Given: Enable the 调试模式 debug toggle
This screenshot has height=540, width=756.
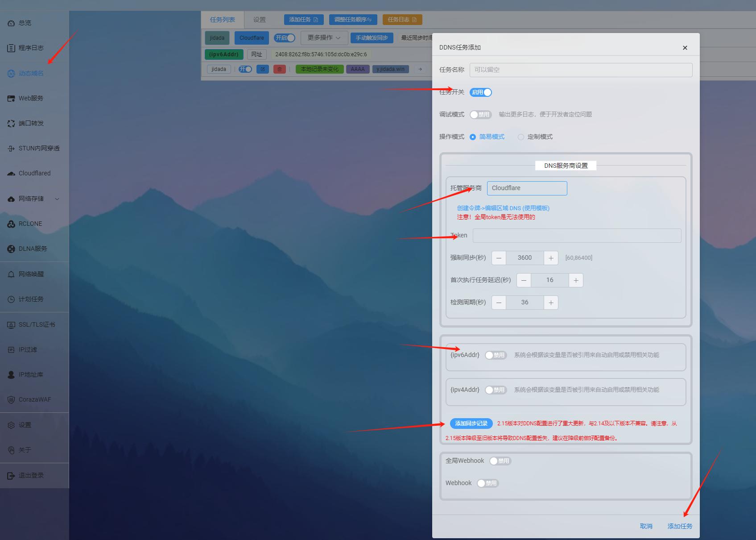Looking at the screenshot, I should (x=480, y=115).
